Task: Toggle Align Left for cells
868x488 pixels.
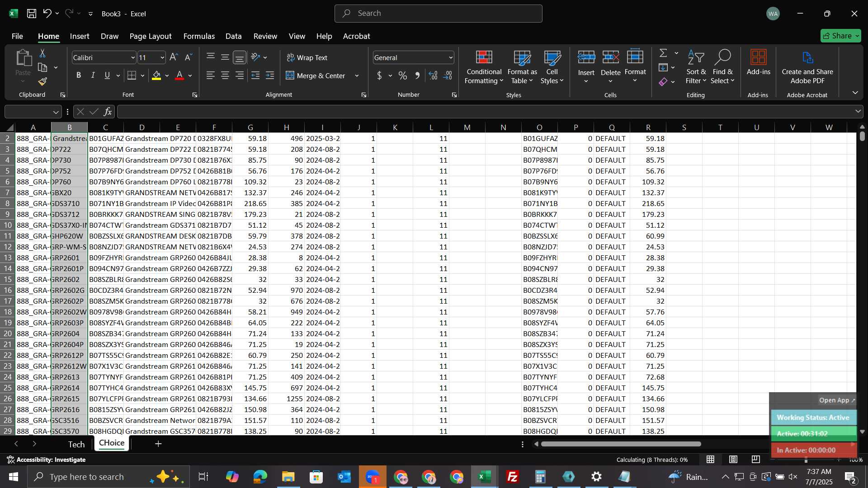Action: 211,75
